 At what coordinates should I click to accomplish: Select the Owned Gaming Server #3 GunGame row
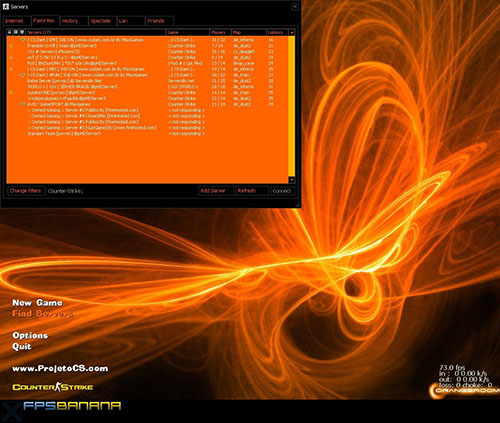click(147, 127)
